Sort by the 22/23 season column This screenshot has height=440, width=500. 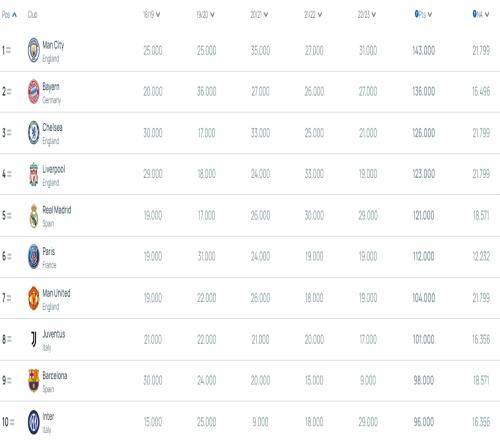pos(367,15)
